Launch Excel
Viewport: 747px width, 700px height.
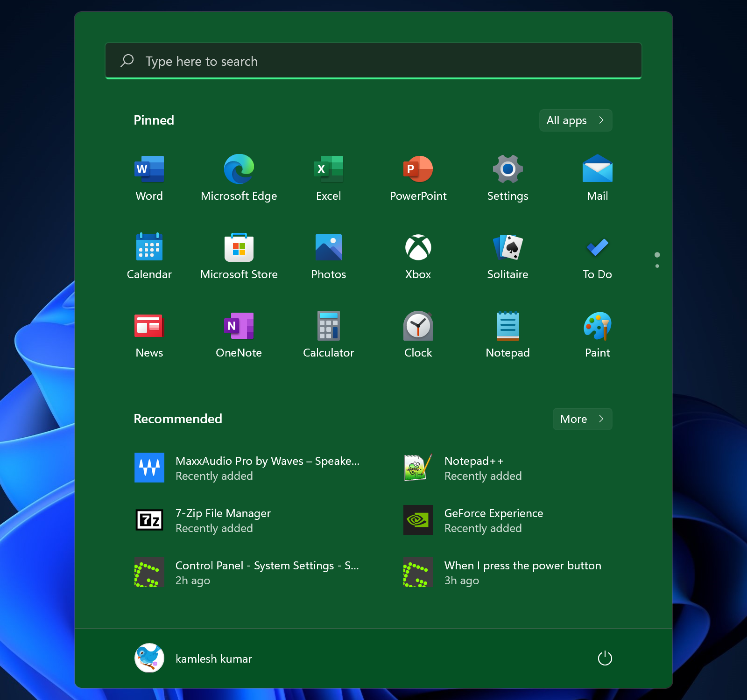(328, 177)
